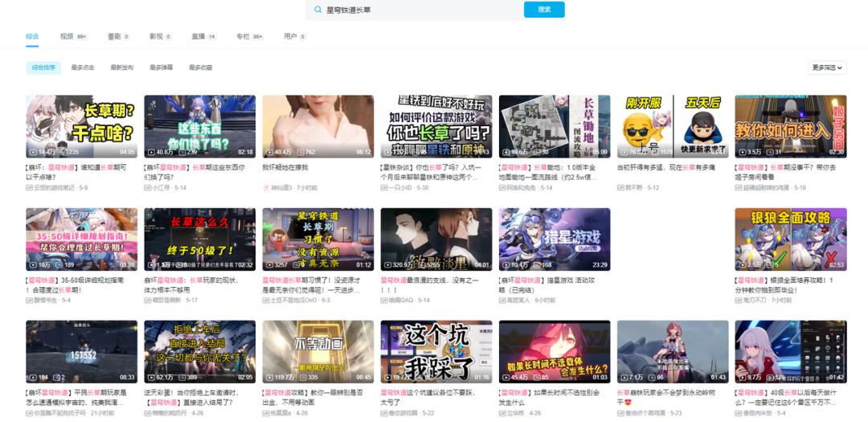Sort results by 最多收藏
Viewport: 868px width, 422px height.
(x=200, y=68)
